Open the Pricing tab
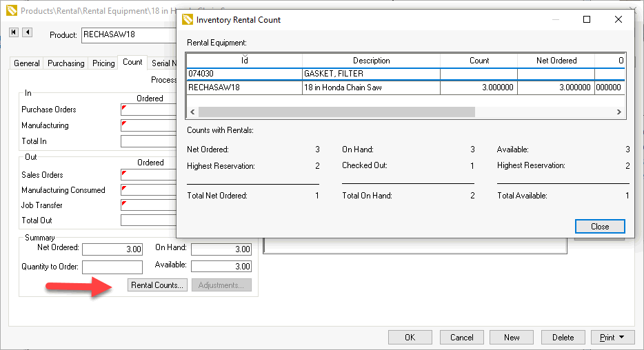Viewport: 644px width, 350px height. pos(103,63)
